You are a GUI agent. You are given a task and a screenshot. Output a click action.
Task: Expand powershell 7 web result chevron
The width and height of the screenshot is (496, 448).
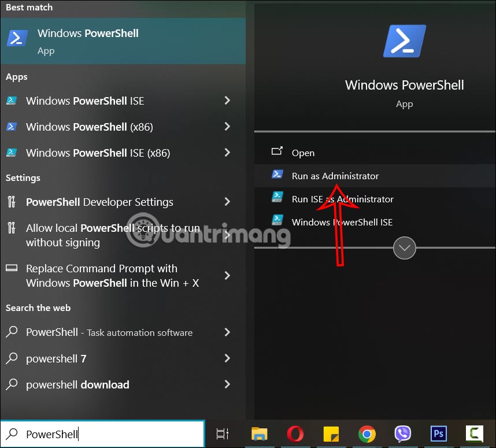click(x=227, y=358)
